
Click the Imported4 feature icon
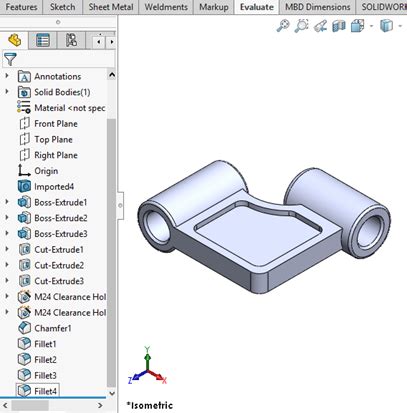point(24,186)
